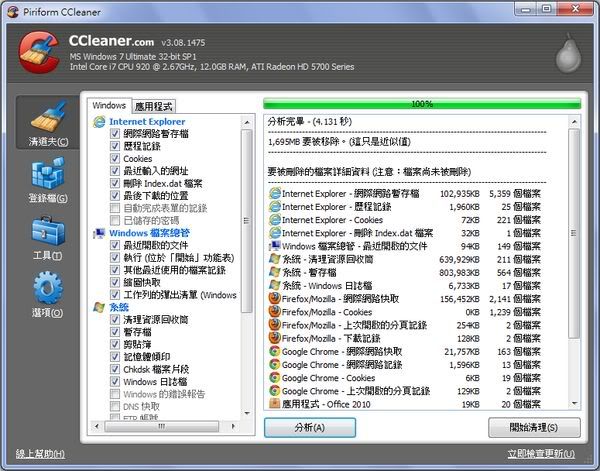Uncheck 網際網路暫存檔 under Internet Explorer

click(114, 134)
